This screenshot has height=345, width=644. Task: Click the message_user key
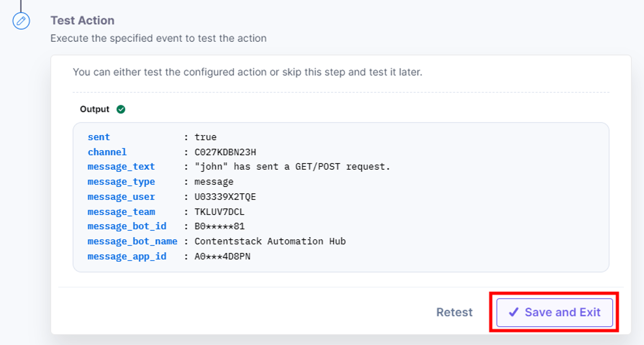(121, 197)
